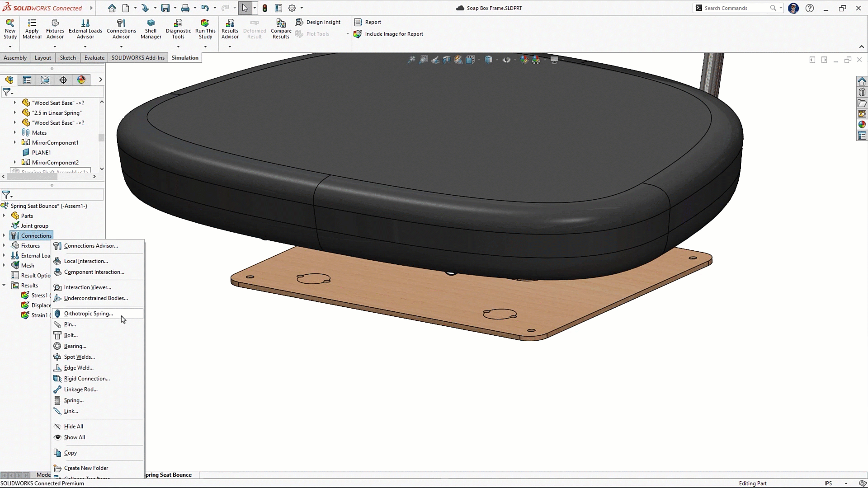Select Underconstrained Bodies entry
Viewport: 868px width, 488px height.
[98, 298]
